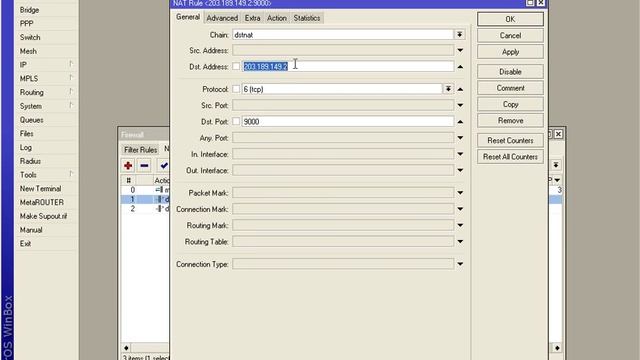Open the IP submenu
The width and height of the screenshot is (640, 360).
pyautogui.click(x=23, y=65)
